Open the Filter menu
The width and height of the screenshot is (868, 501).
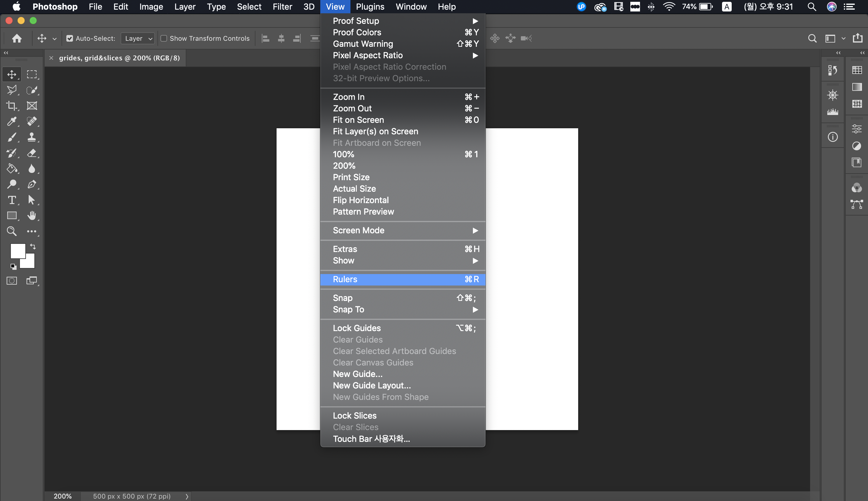pyautogui.click(x=282, y=7)
